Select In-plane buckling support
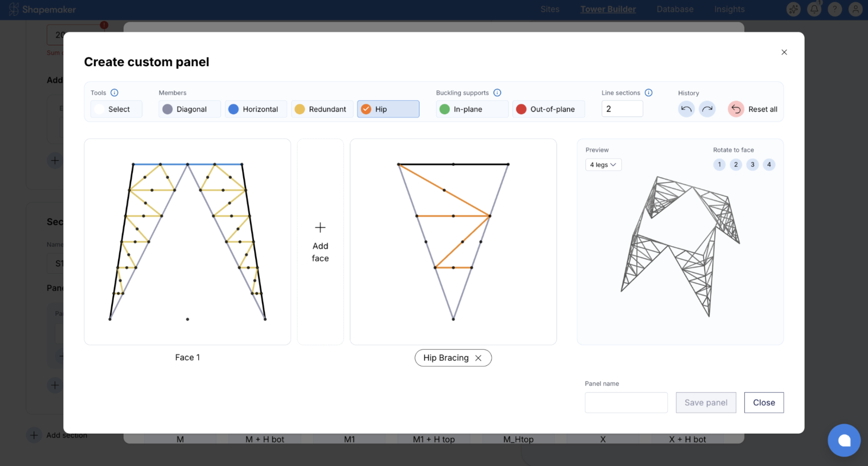 click(472, 109)
